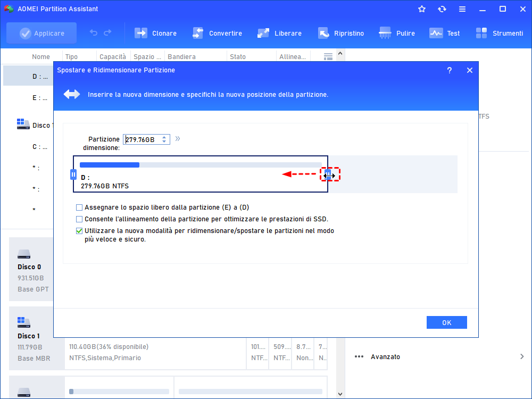This screenshot has height=399, width=532.
Task: Click the Avanzato option
Action: (x=385, y=356)
